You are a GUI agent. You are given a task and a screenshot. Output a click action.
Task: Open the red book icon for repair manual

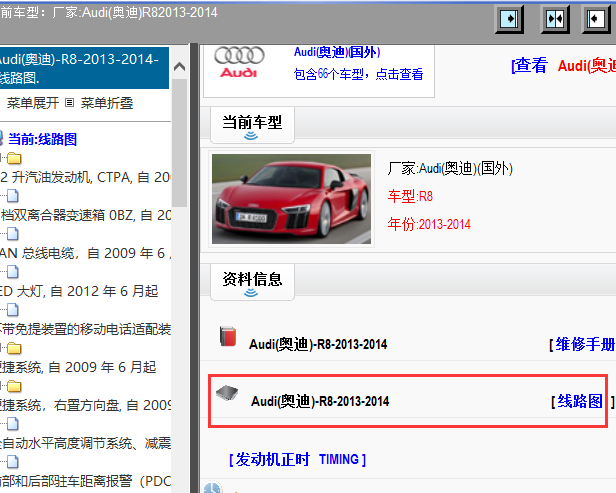(228, 337)
